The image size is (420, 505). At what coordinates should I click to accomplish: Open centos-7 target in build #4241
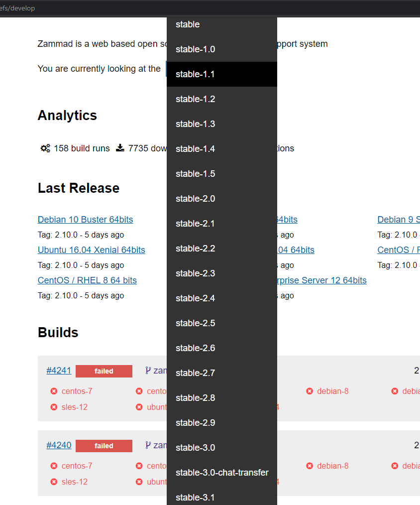pyautogui.click(x=77, y=391)
